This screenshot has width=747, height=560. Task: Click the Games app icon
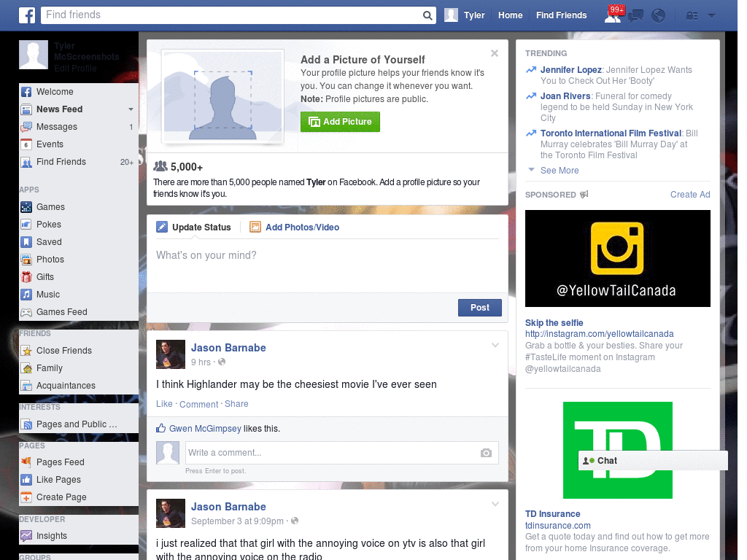[x=26, y=207]
